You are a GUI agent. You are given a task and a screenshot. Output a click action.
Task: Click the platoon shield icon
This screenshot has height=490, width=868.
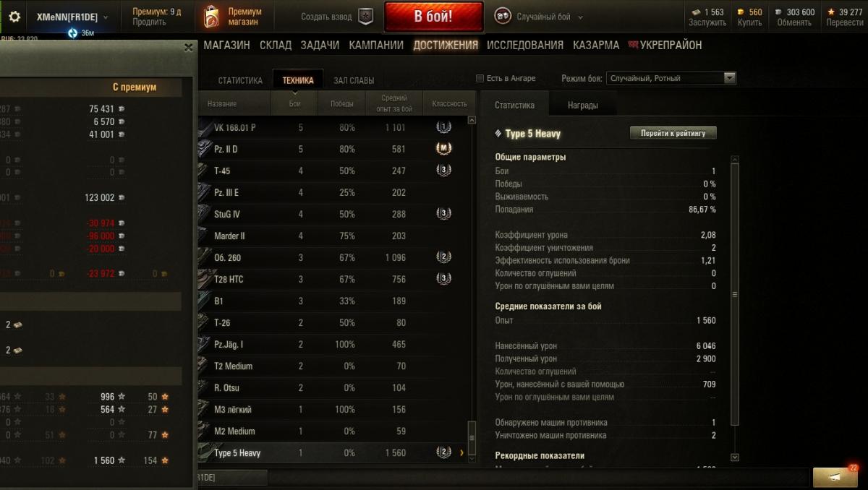coord(366,17)
